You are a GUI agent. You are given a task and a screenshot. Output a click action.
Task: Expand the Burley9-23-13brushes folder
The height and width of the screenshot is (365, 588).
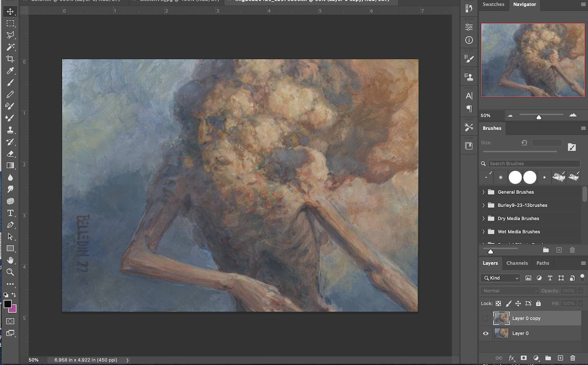tap(484, 205)
